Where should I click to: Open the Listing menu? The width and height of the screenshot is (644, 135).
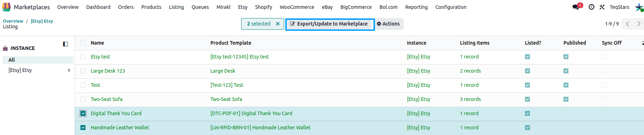coord(176,7)
